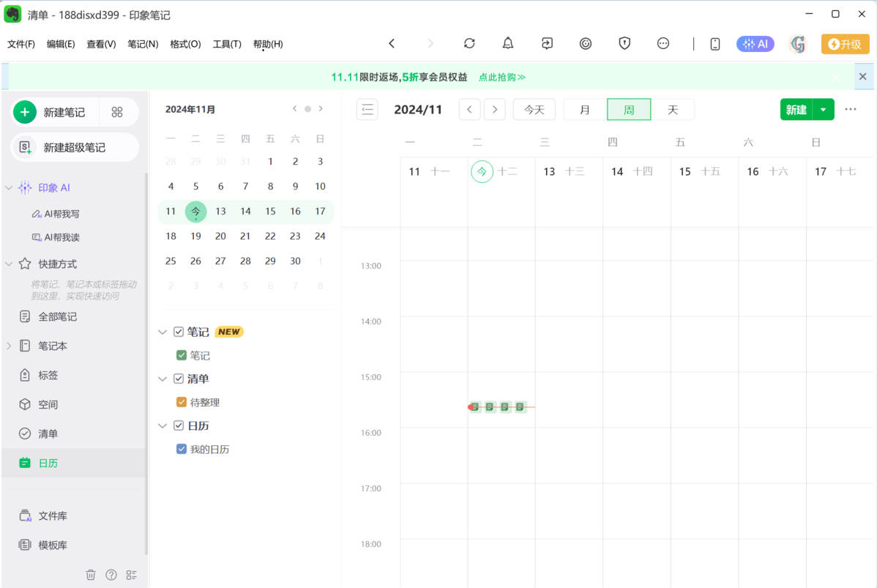Uncheck the 我的日历 checkbox
Screen dimensions: 877x588
point(182,449)
